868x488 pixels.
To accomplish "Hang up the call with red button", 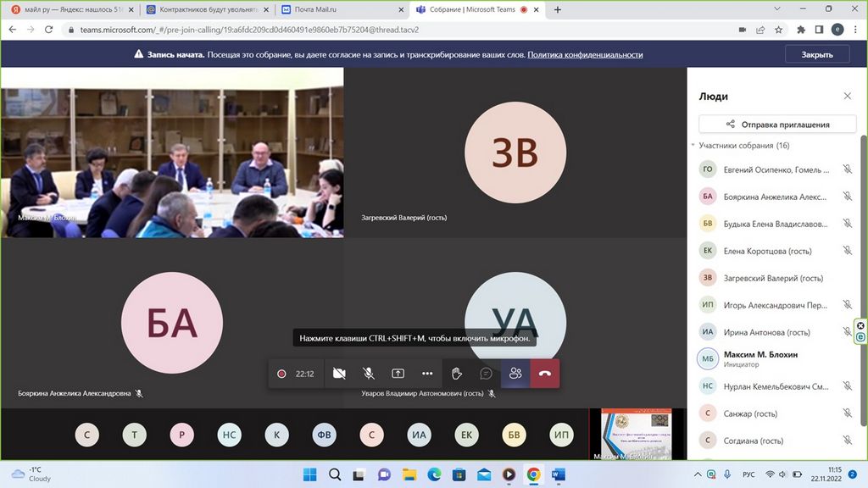I will (545, 374).
